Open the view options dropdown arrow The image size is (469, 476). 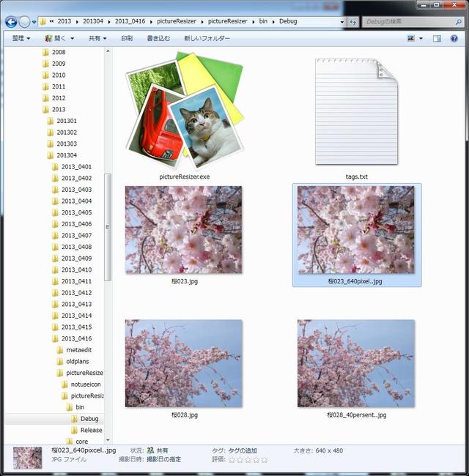(x=421, y=39)
